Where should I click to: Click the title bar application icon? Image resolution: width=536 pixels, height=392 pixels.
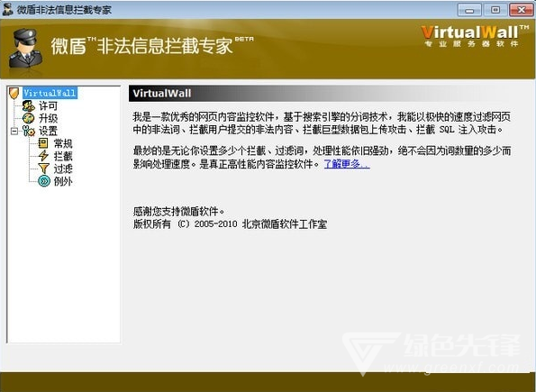point(7,9)
